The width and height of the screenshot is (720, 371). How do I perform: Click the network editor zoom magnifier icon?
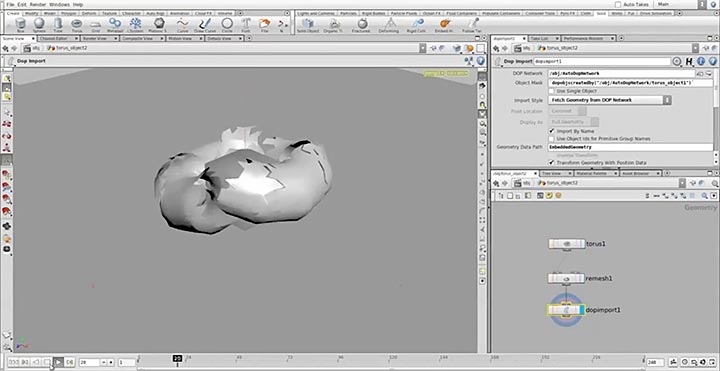click(704, 196)
